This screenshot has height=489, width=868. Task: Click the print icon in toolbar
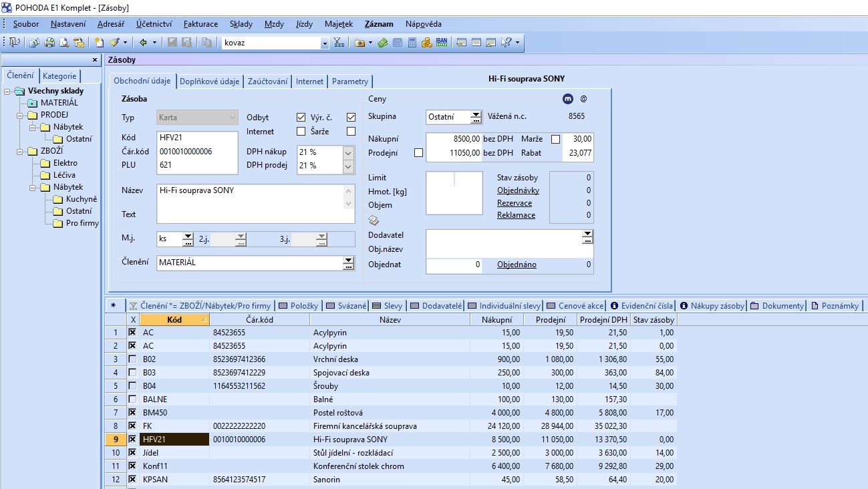[49, 42]
